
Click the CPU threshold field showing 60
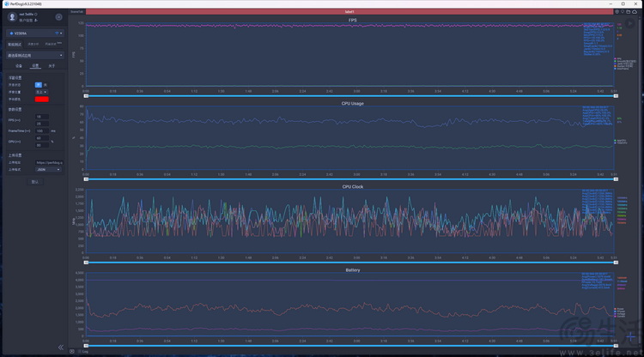(x=42, y=138)
